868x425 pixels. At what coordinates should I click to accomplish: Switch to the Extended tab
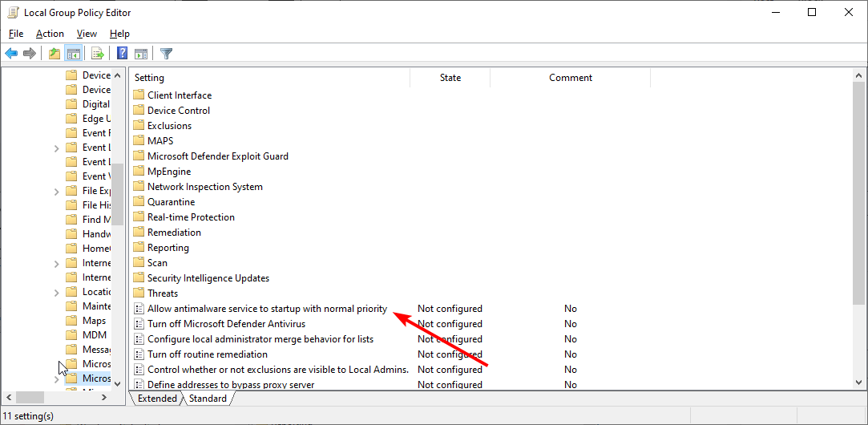point(156,399)
